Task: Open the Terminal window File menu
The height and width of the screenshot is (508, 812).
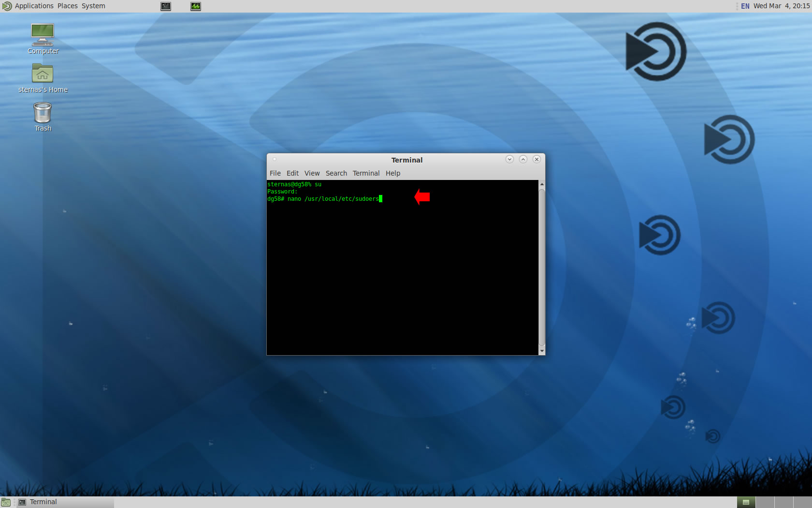Action: 275,173
